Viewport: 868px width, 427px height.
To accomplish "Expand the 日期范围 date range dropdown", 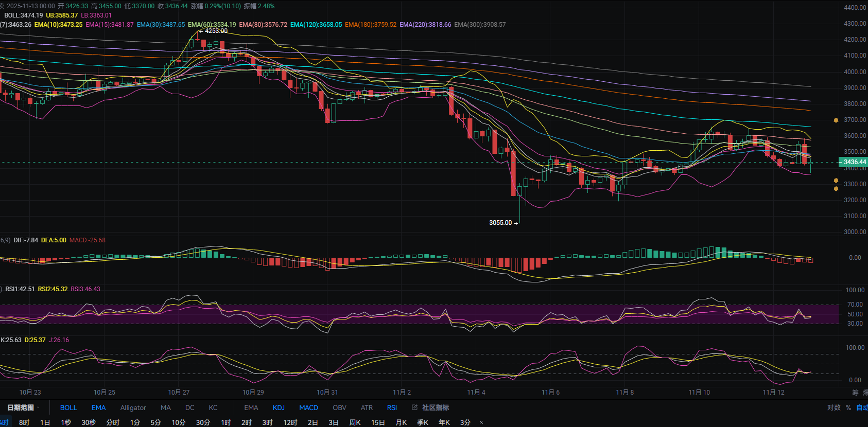I will pyautogui.click(x=23, y=407).
